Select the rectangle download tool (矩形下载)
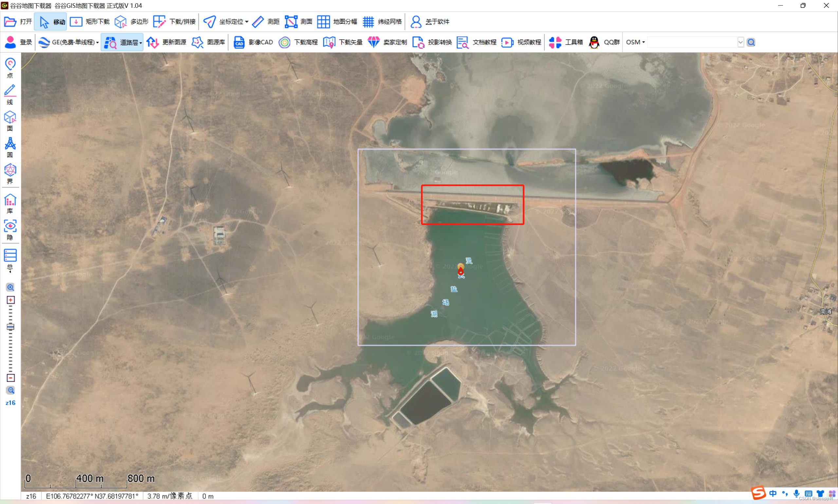 coord(90,22)
